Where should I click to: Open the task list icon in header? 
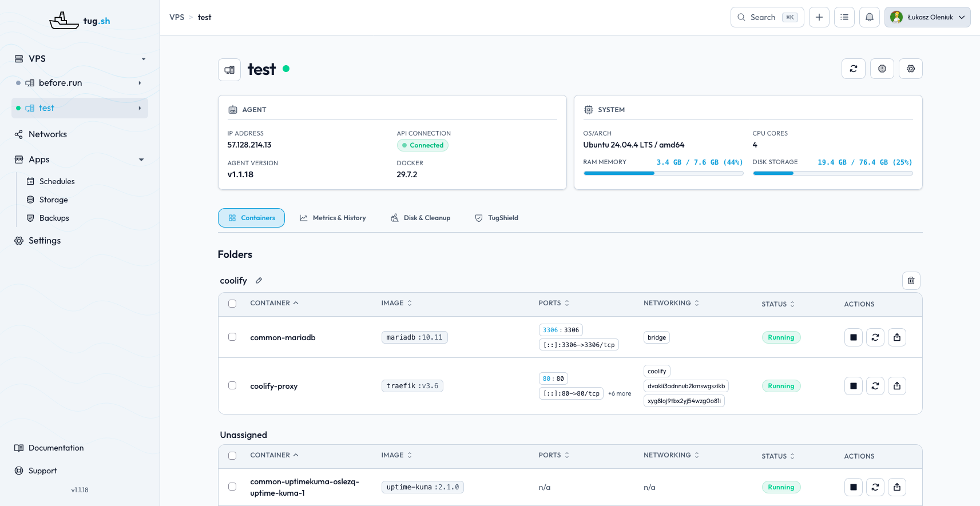[844, 17]
